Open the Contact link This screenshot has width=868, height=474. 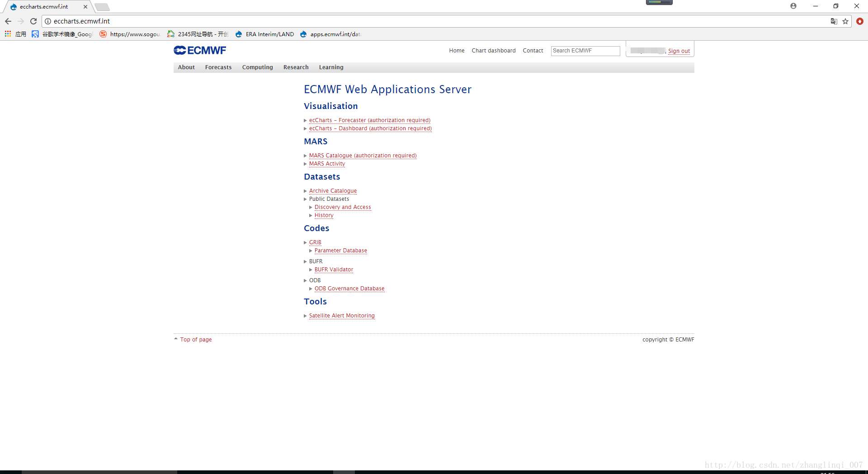click(x=533, y=51)
